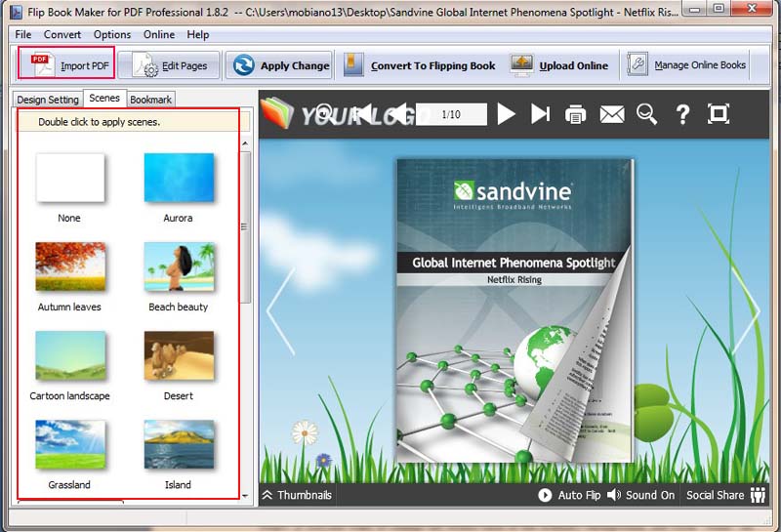Select the Grassland scene thumbnail
The width and height of the screenshot is (781, 532).
click(x=70, y=444)
